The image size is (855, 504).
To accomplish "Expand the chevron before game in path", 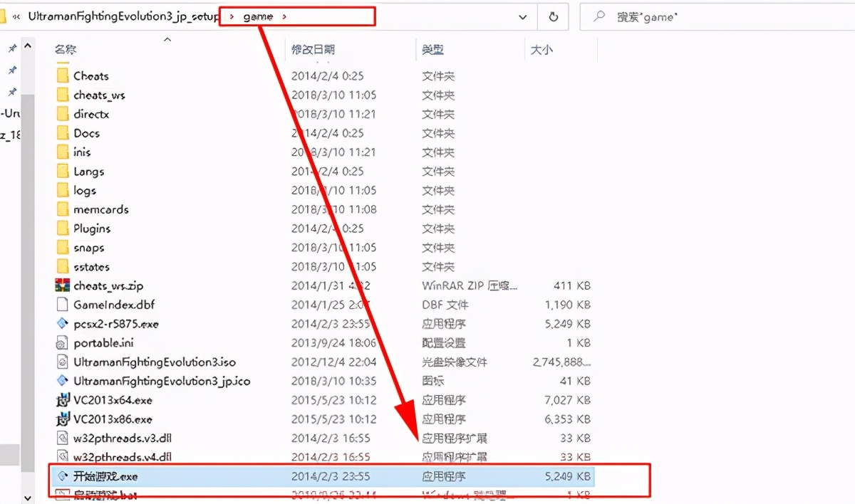I will (x=232, y=16).
